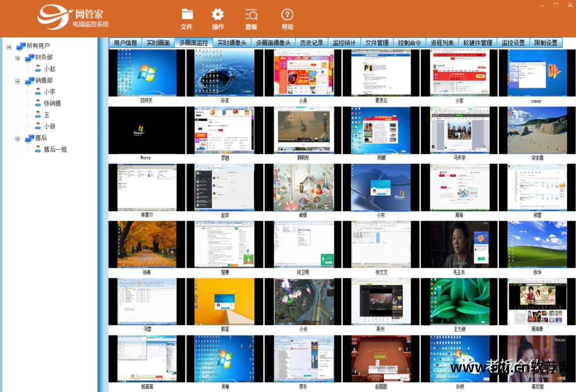Collapse the 所有用户 tree node
The width and height of the screenshot is (576, 392).
9,46
